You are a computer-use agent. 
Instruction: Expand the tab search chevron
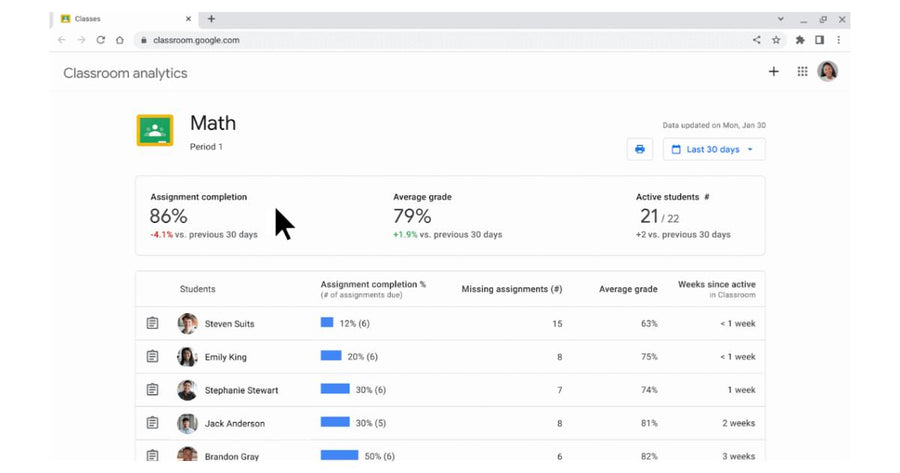[781, 19]
